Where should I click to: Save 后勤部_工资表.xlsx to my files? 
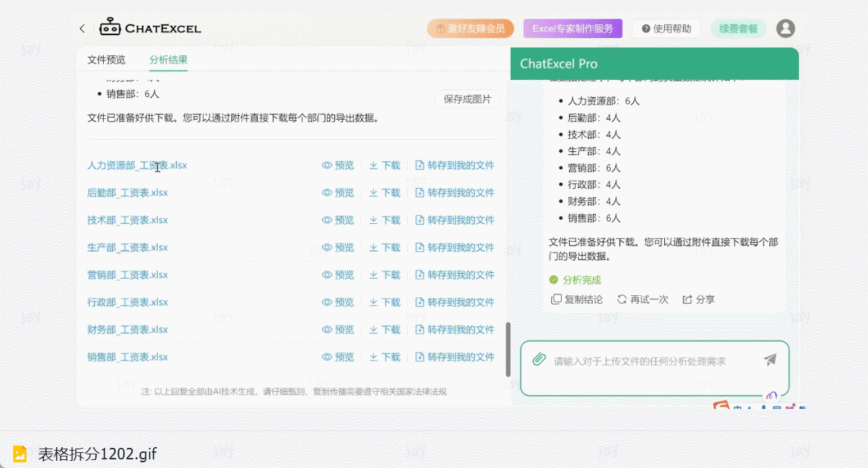(455, 193)
